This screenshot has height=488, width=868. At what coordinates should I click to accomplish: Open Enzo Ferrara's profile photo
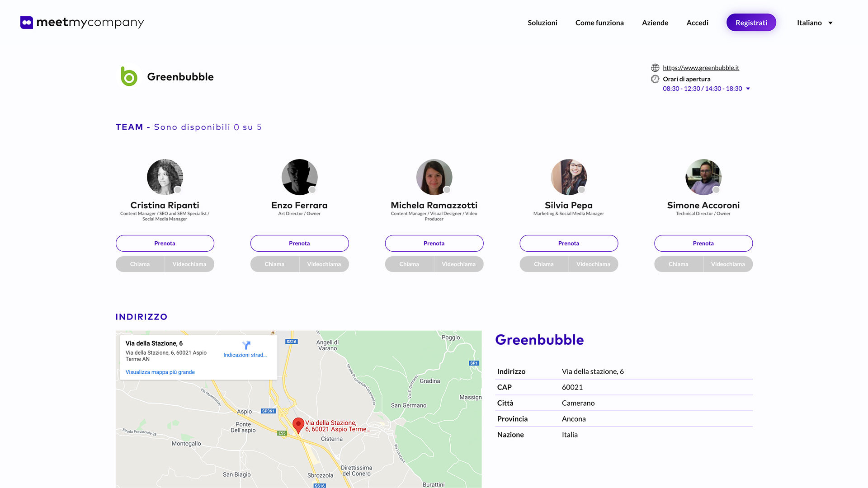(x=300, y=177)
